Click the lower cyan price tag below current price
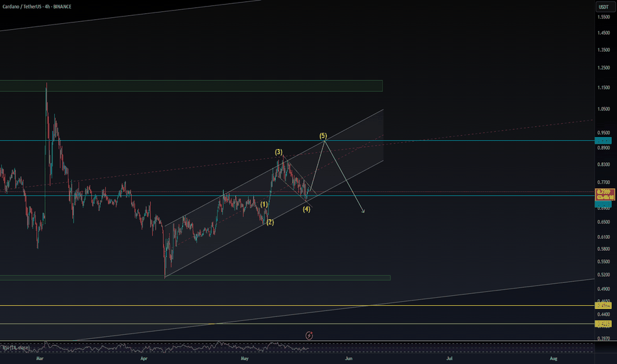Screen dimensions: 617x364 click(603, 205)
